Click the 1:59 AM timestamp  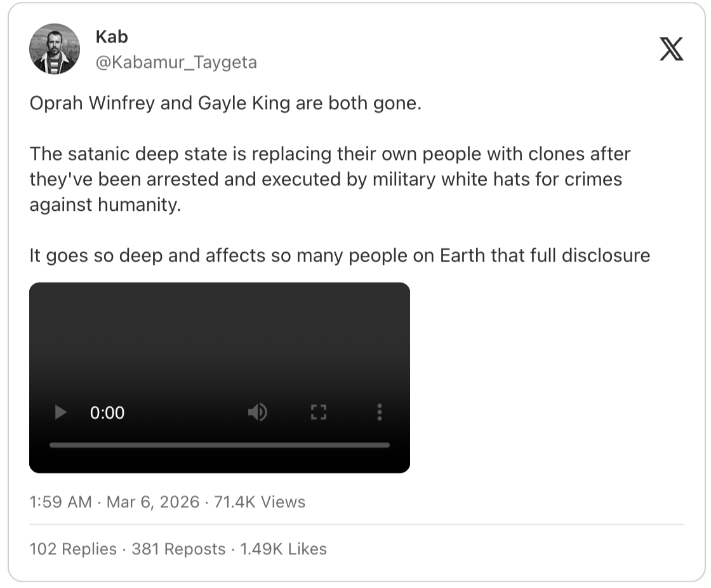(x=61, y=502)
